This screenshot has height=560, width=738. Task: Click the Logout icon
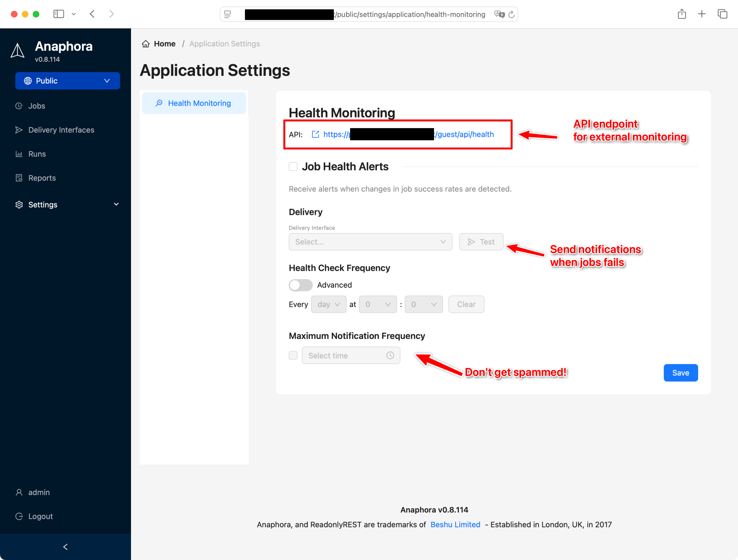tap(19, 516)
